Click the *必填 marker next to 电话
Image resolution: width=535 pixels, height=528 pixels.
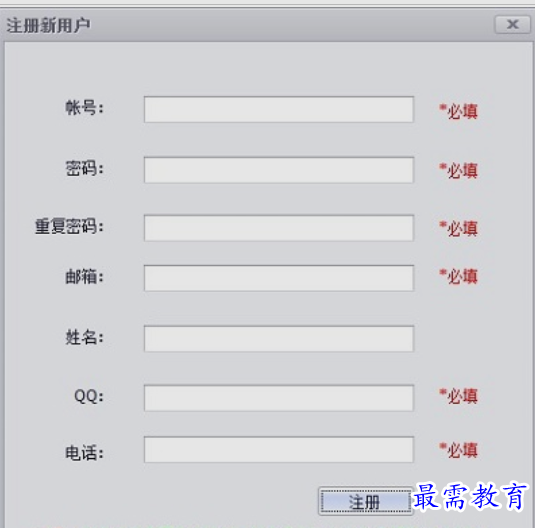(458, 450)
